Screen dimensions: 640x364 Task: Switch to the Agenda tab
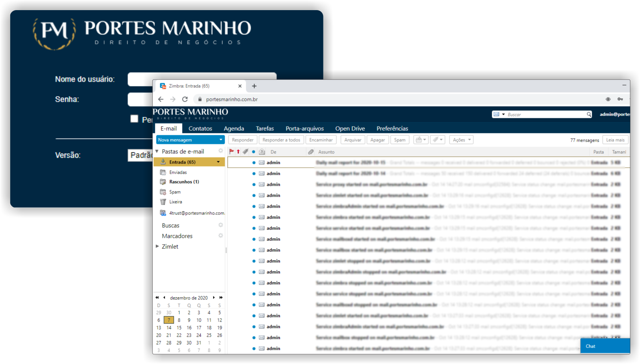pos(234,128)
